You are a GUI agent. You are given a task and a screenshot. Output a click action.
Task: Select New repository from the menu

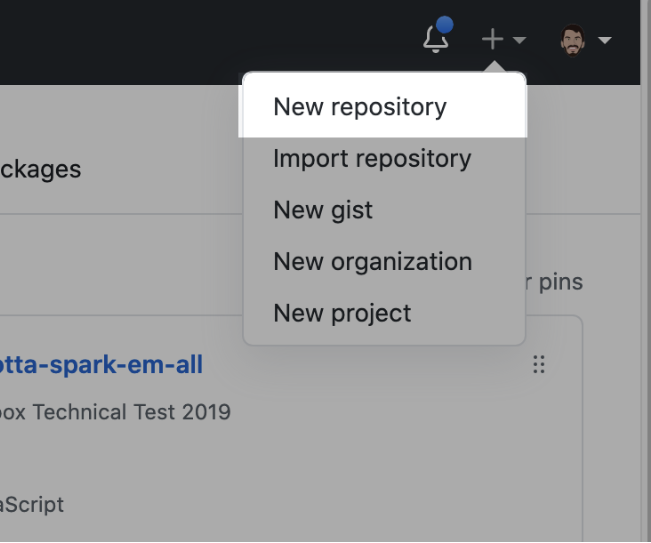tap(360, 107)
